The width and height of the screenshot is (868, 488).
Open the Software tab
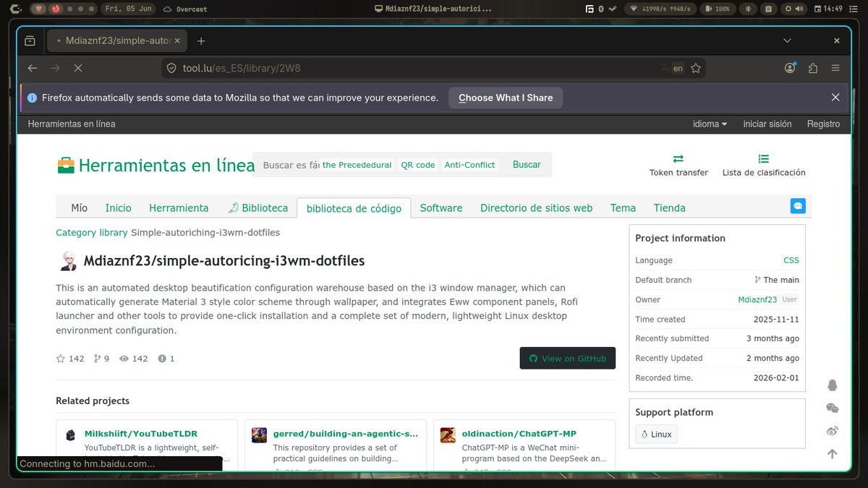click(x=441, y=207)
